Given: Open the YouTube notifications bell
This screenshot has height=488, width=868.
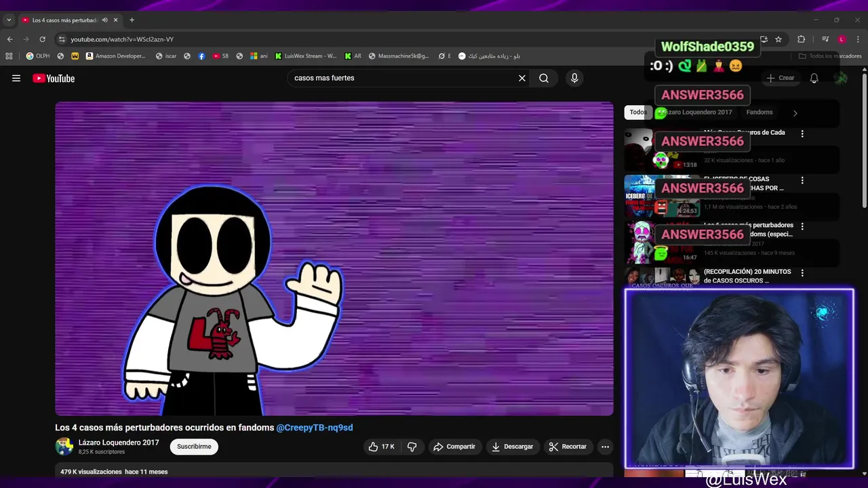Looking at the screenshot, I should [x=814, y=79].
